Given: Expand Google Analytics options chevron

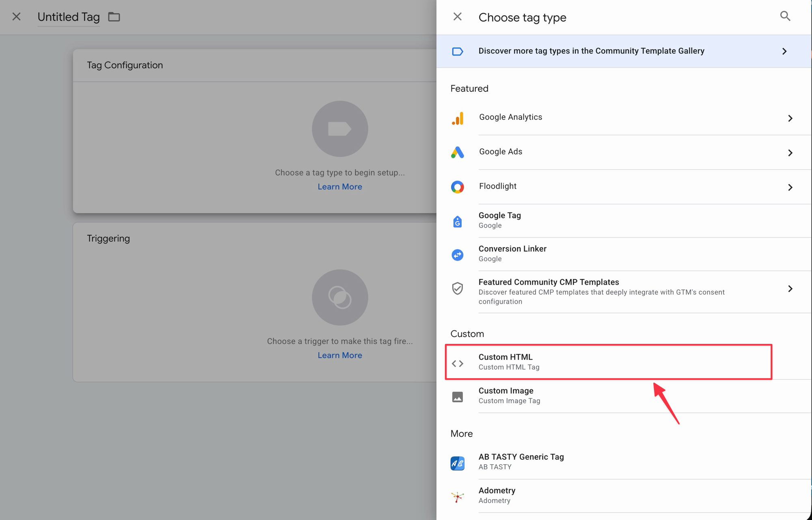Looking at the screenshot, I should [790, 118].
